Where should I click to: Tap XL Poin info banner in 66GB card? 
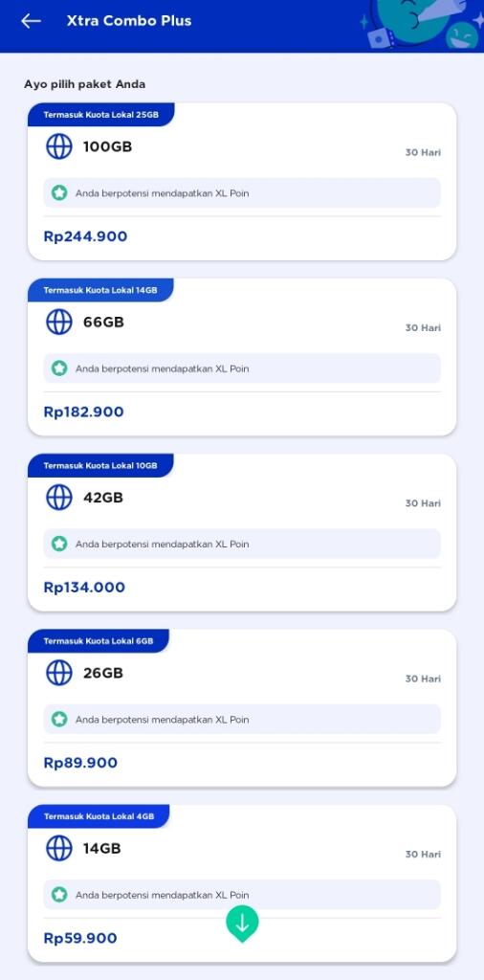(242, 368)
